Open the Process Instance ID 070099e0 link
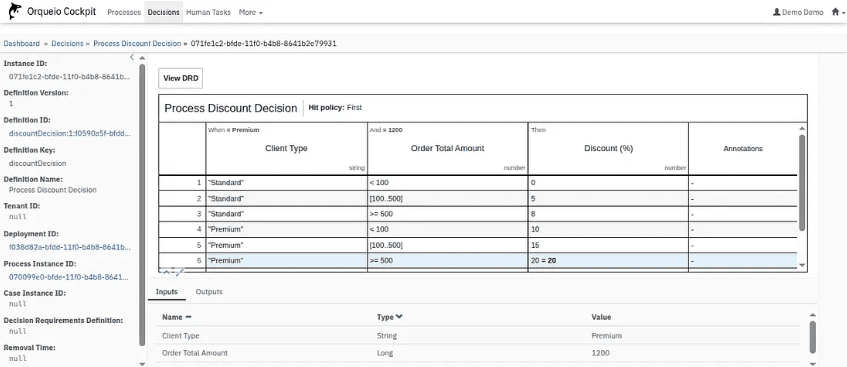 pyautogui.click(x=70, y=277)
